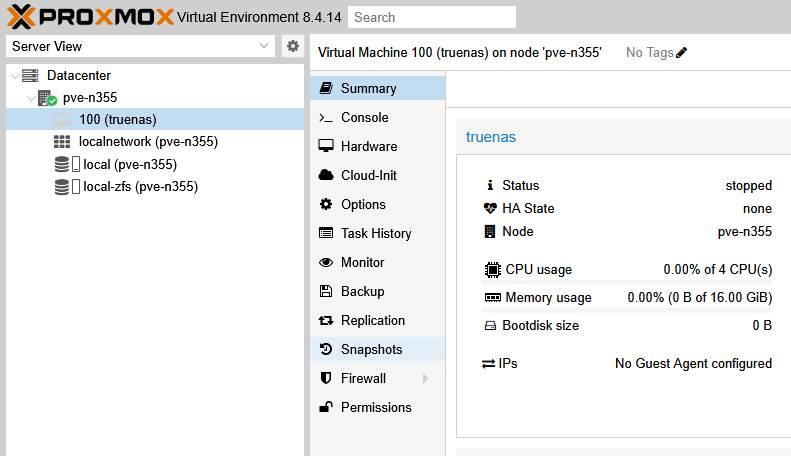This screenshot has width=791, height=456.
Task: Click the pve-n355 node icon
Action: (47, 98)
